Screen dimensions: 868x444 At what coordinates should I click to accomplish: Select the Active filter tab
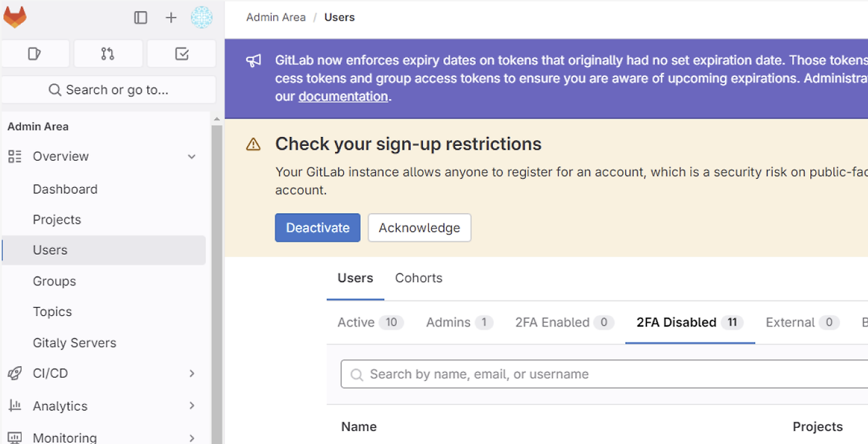click(371, 323)
